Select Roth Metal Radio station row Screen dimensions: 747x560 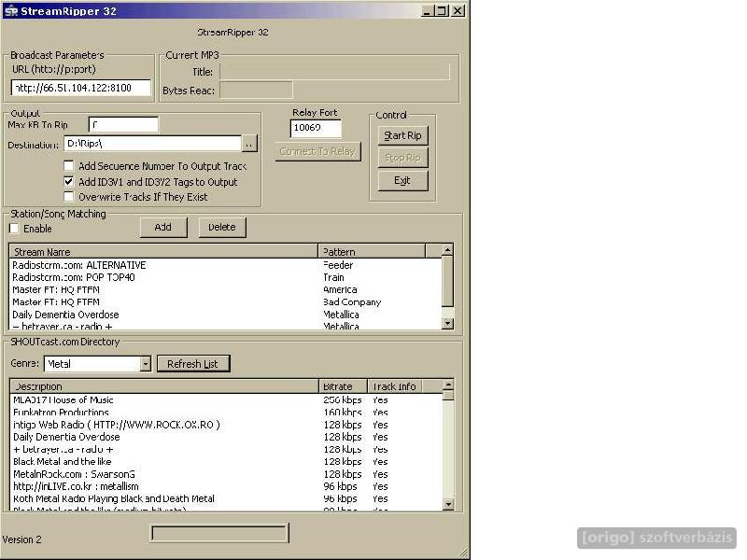[x=226, y=499]
